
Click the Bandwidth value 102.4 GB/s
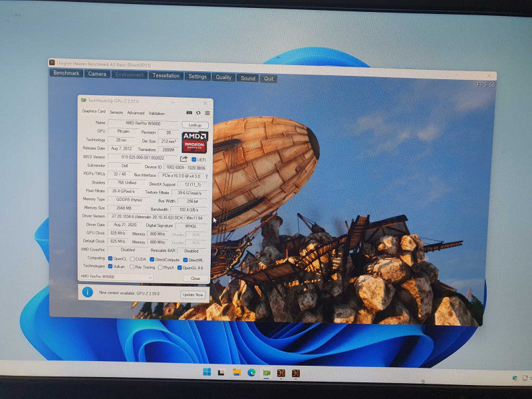point(189,209)
